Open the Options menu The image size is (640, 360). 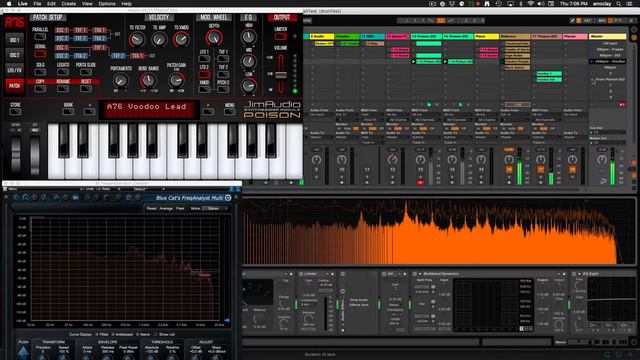point(107,4)
